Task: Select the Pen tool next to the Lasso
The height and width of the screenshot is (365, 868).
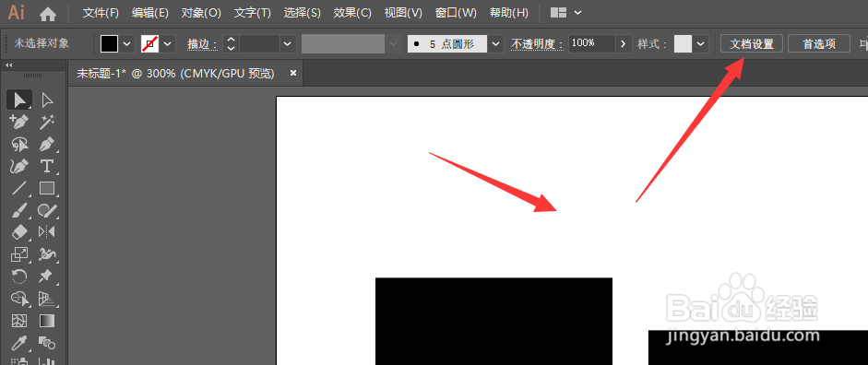Action: pyautogui.click(x=47, y=145)
